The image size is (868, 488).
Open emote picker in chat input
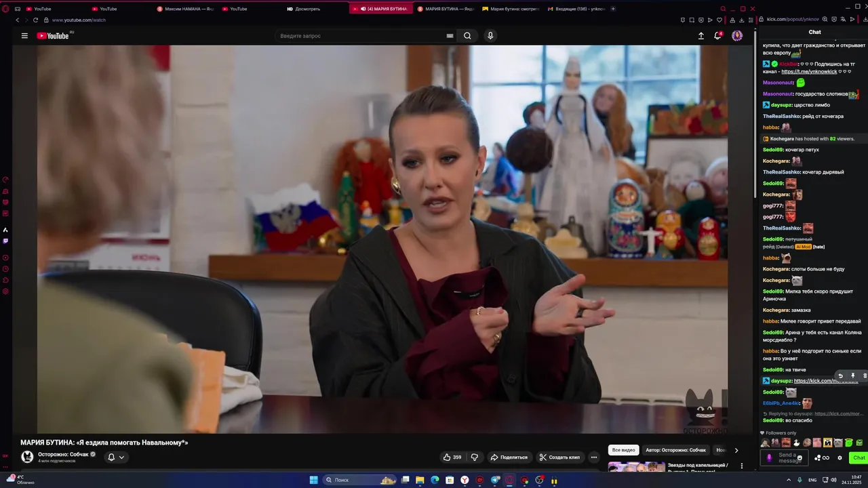[800, 458]
